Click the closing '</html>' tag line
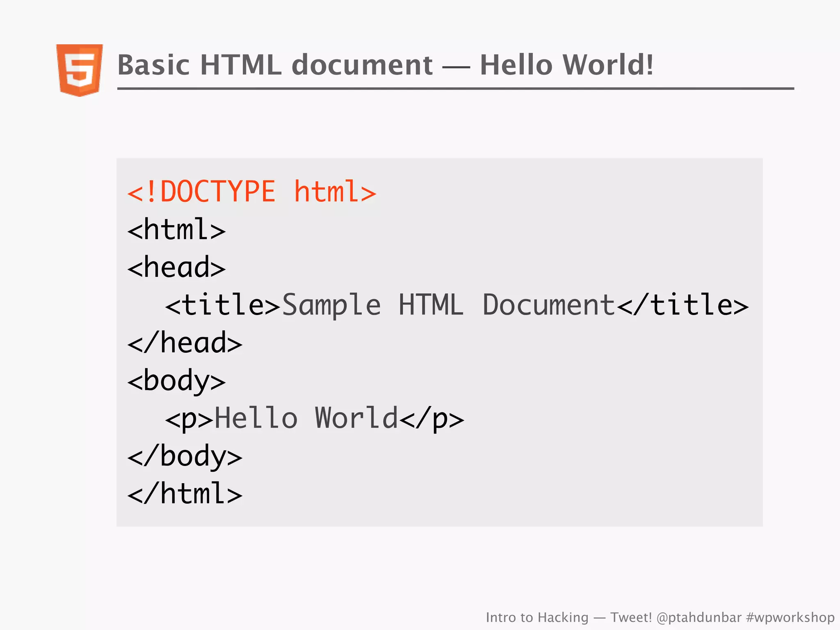840x630 pixels. point(185,493)
